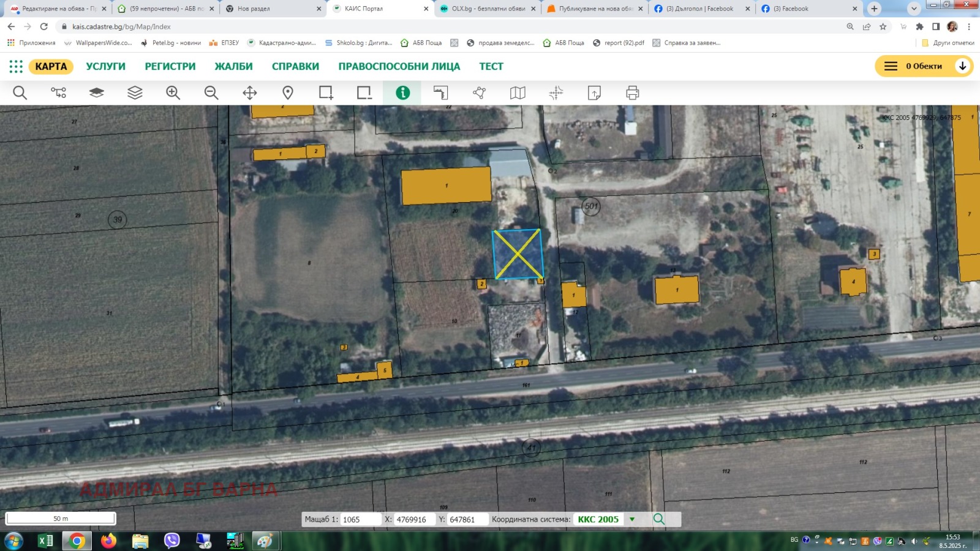Screen dimensions: 980x551
Task: Select the location marker tool
Action: click(287, 92)
